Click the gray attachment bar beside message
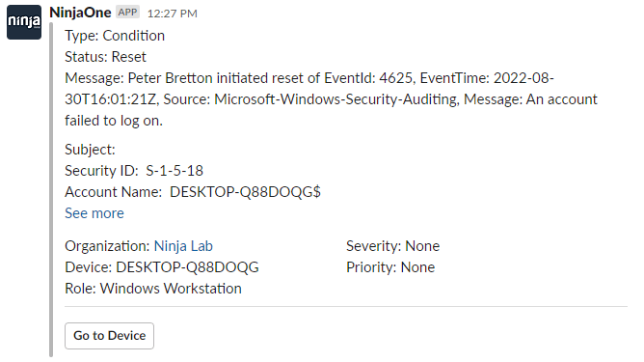This screenshot has width=644, height=362. tap(51, 189)
